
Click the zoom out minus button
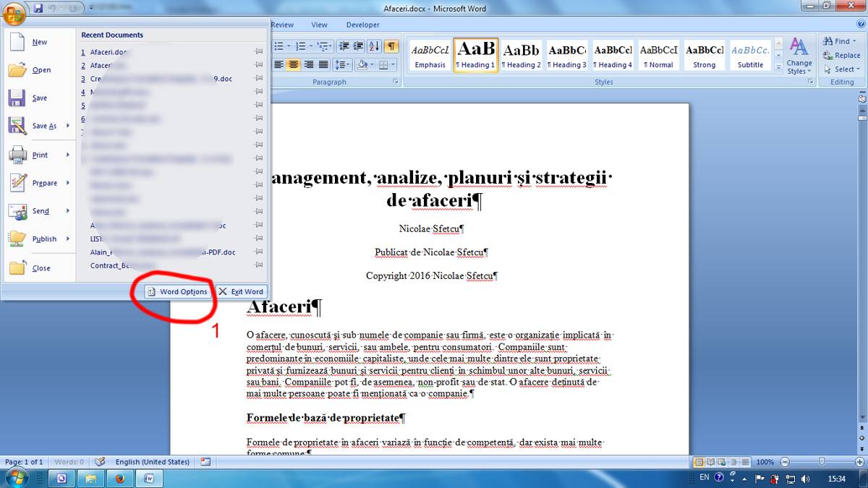tap(786, 461)
